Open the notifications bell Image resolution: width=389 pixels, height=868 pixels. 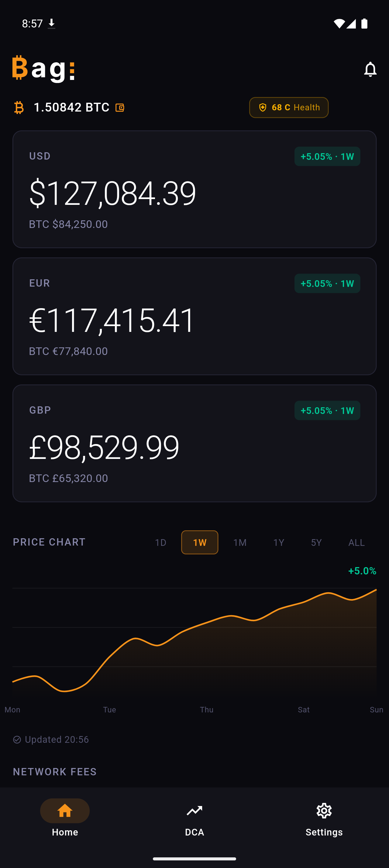(370, 69)
